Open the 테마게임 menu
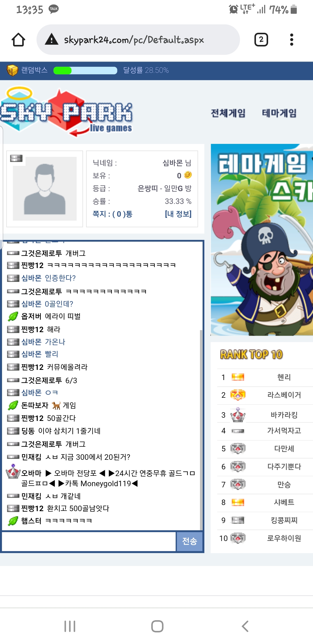This screenshot has height=644, width=313. 279,113
